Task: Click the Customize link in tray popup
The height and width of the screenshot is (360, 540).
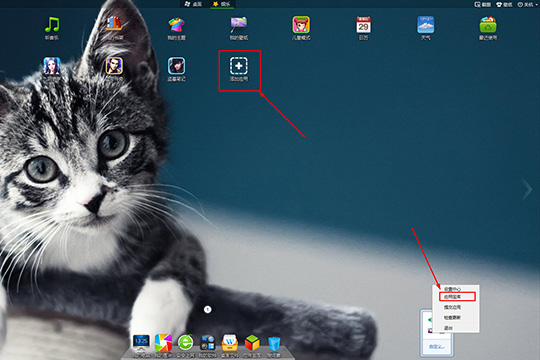Action: click(x=437, y=347)
